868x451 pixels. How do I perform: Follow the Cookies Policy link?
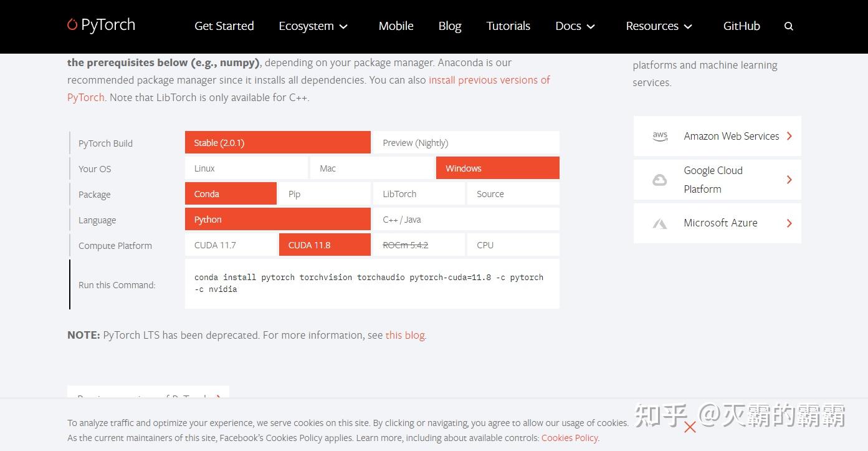569,438
